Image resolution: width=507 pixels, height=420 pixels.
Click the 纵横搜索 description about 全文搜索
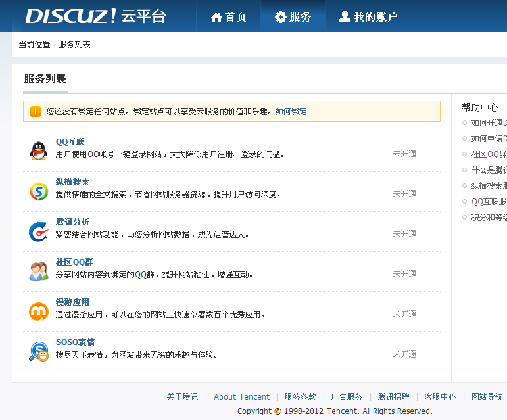pyautogui.click(x=168, y=195)
